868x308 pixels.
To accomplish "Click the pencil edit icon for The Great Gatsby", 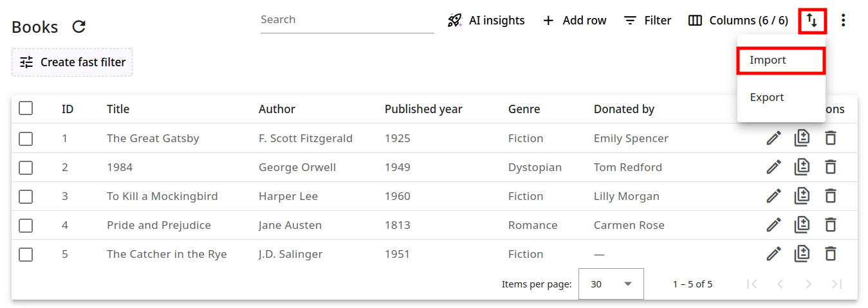I will pyautogui.click(x=773, y=138).
